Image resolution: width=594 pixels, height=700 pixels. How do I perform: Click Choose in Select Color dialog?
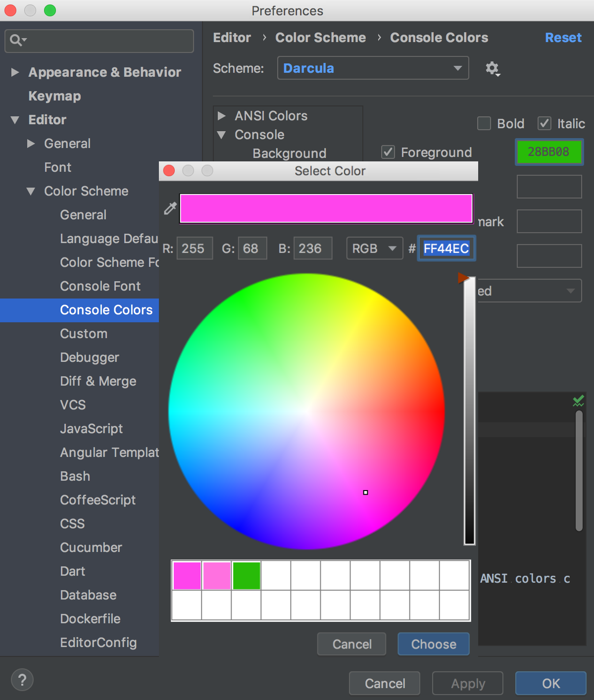(434, 644)
